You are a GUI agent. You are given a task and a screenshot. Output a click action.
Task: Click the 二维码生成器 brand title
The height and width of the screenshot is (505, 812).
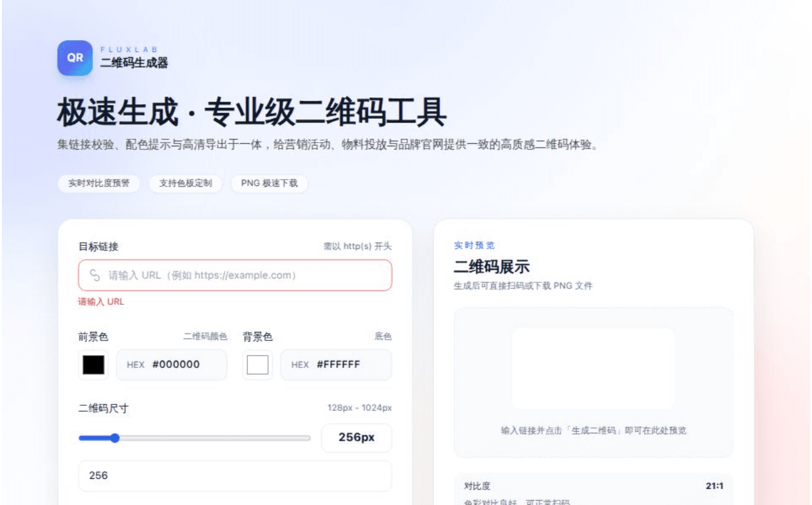134,63
